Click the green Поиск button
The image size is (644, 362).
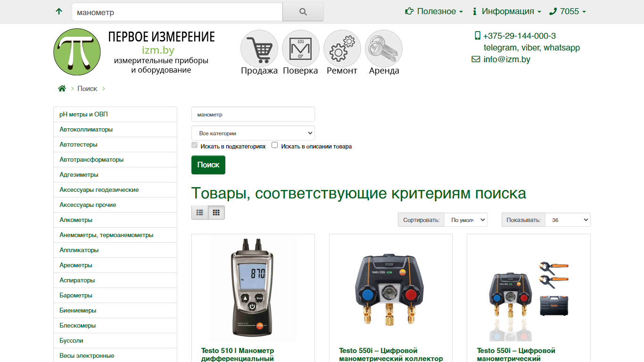[208, 165]
